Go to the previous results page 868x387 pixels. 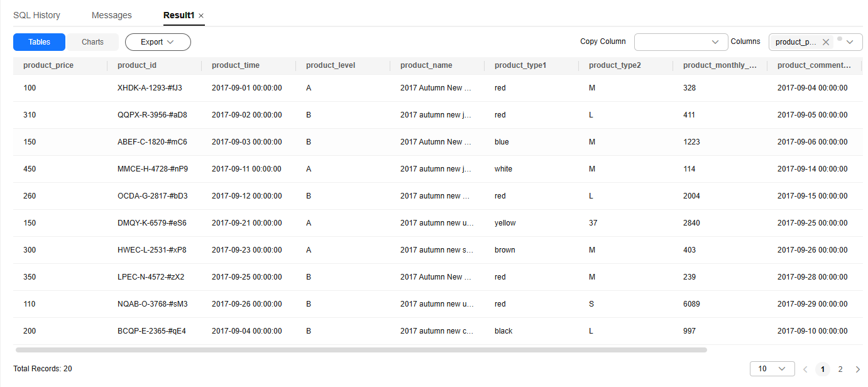coord(805,369)
